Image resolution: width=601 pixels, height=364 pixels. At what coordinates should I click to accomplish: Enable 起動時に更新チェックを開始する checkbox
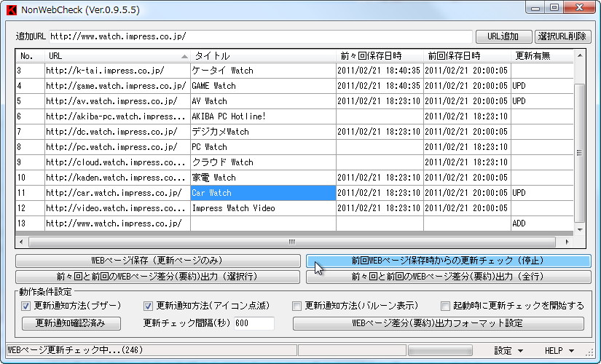click(445, 306)
